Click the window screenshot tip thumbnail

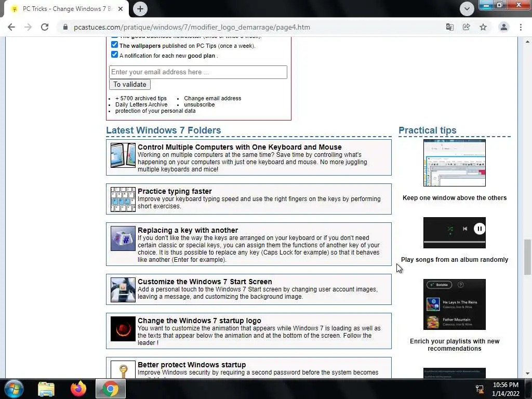(x=454, y=163)
